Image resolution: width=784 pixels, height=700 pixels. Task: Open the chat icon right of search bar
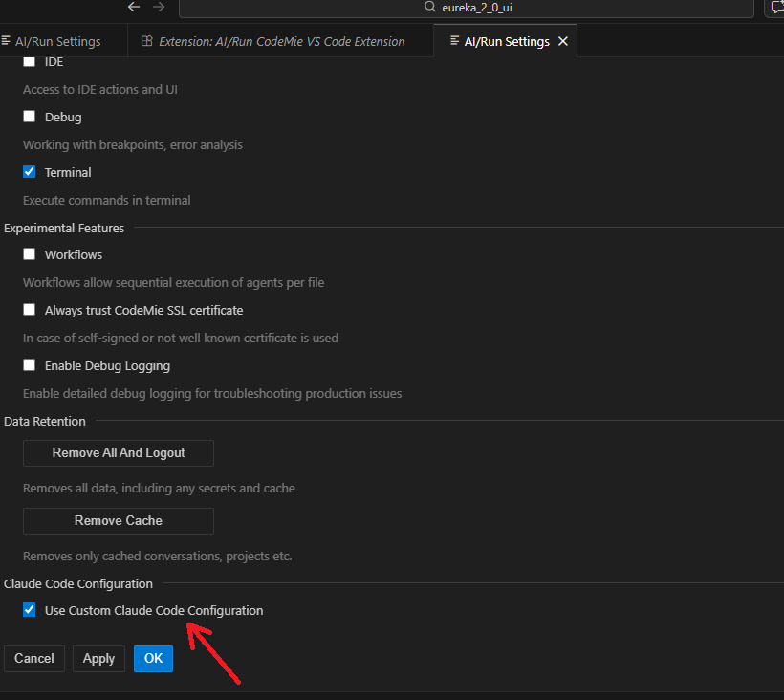point(775,7)
